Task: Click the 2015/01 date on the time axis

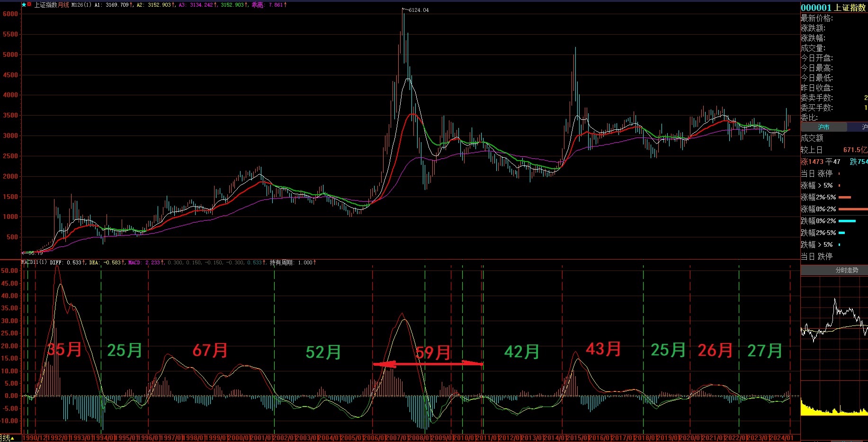Action: click(577, 438)
